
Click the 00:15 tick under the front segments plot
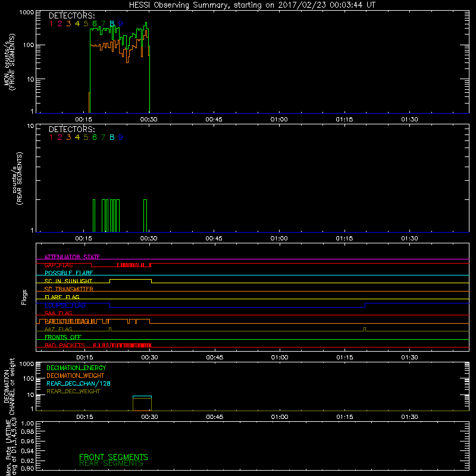point(83,120)
